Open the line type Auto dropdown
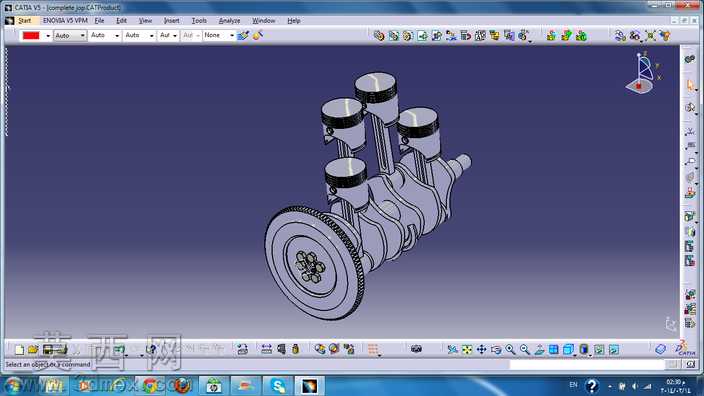 [x=139, y=35]
